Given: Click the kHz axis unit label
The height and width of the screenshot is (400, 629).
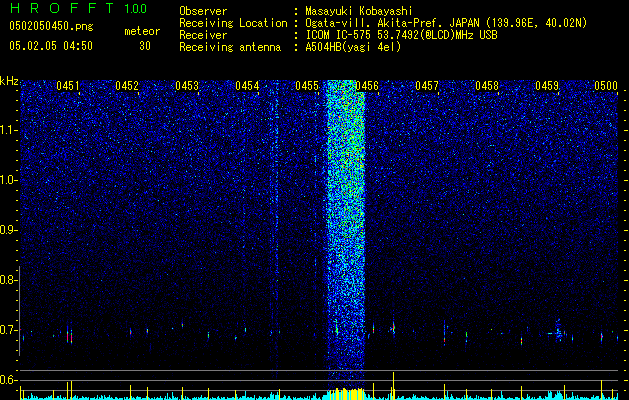Looking at the screenshot, I should [9, 81].
